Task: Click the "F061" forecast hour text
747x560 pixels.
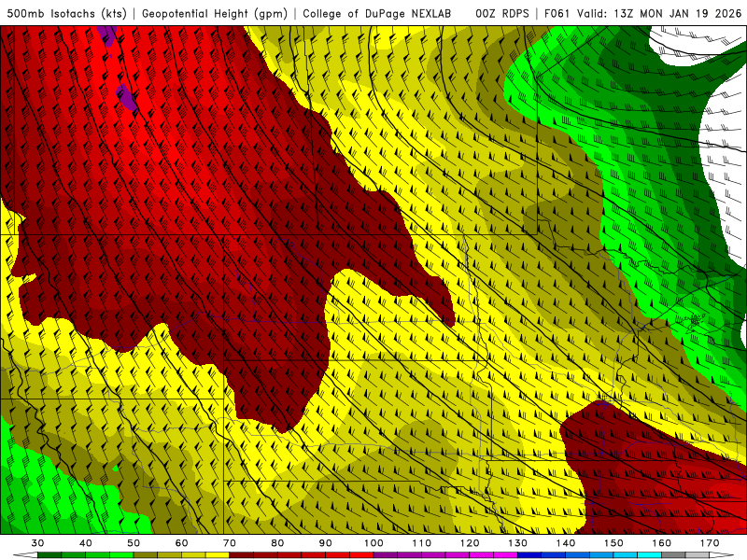Action: tap(557, 13)
